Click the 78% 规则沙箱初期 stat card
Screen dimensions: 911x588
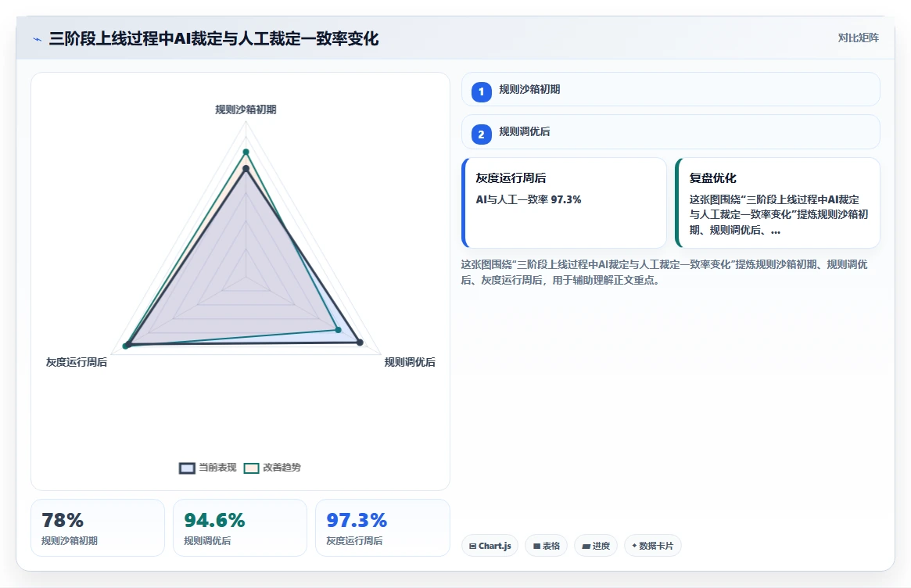(x=98, y=528)
